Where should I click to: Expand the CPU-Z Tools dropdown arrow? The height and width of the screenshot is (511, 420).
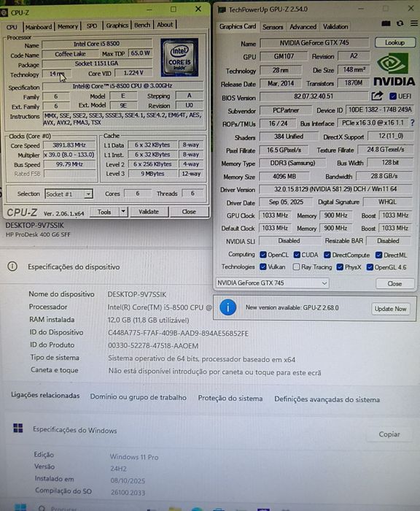click(123, 212)
